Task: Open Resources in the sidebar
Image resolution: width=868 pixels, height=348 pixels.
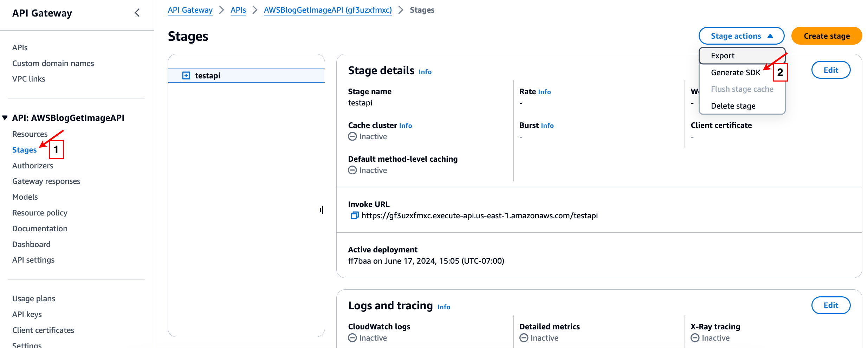Action: coord(30,134)
